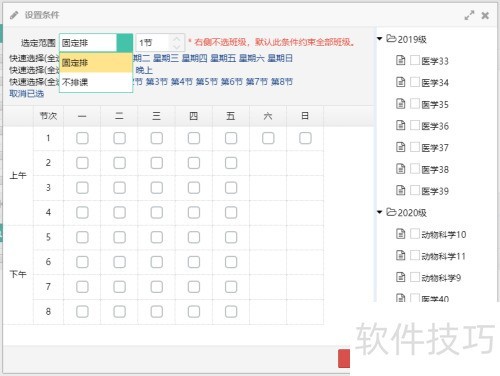Screen dimensions: 500x376
Task: Quick-select 第3节
Action: pyautogui.click(x=156, y=82)
